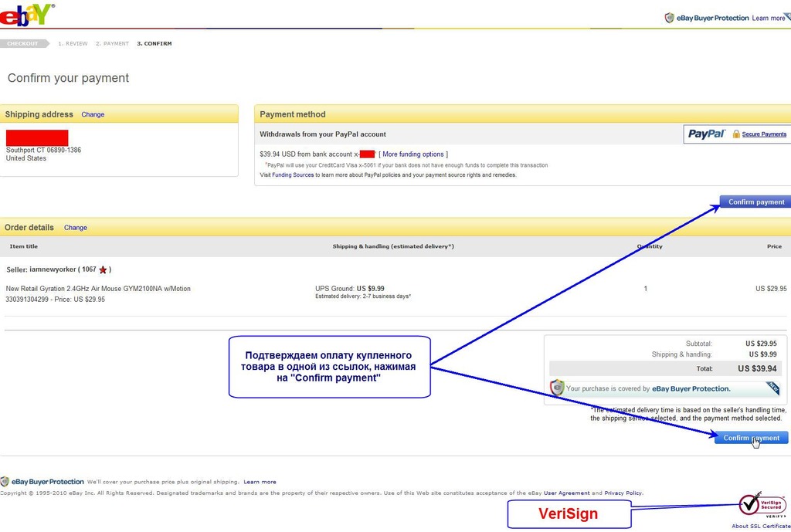The image size is (791, 532).
Task: Click the Total US $39.94 amount
Action: 757,368
